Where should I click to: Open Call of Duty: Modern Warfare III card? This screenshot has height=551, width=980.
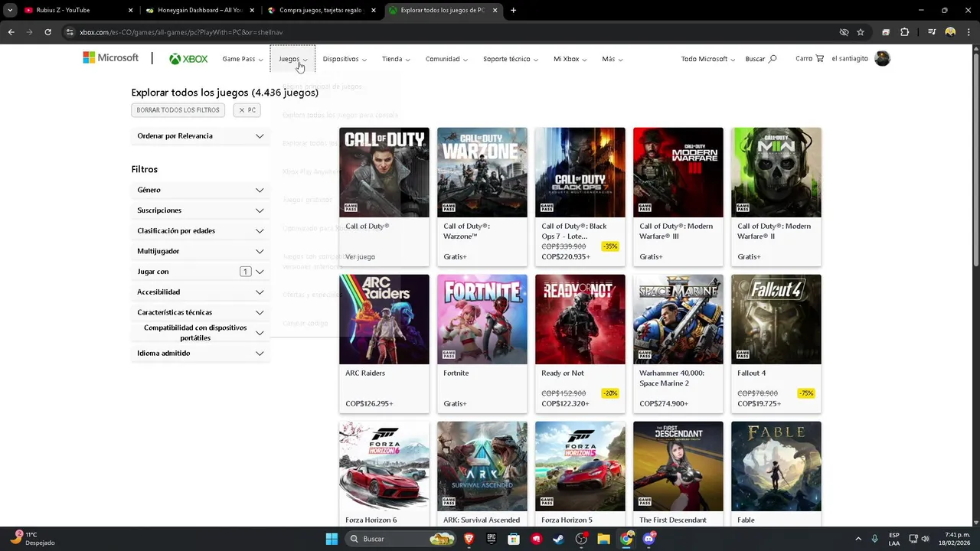click(x=678, y=197)
